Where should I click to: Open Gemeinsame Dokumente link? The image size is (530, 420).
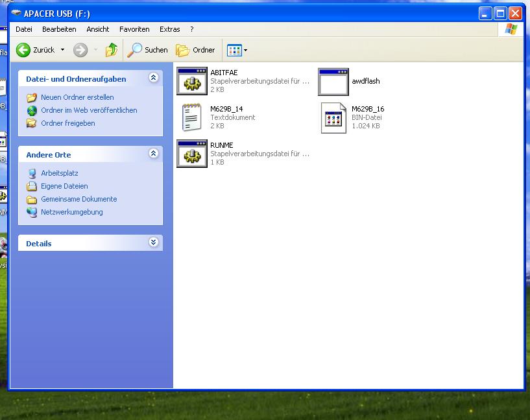click(x=79, y=199)
